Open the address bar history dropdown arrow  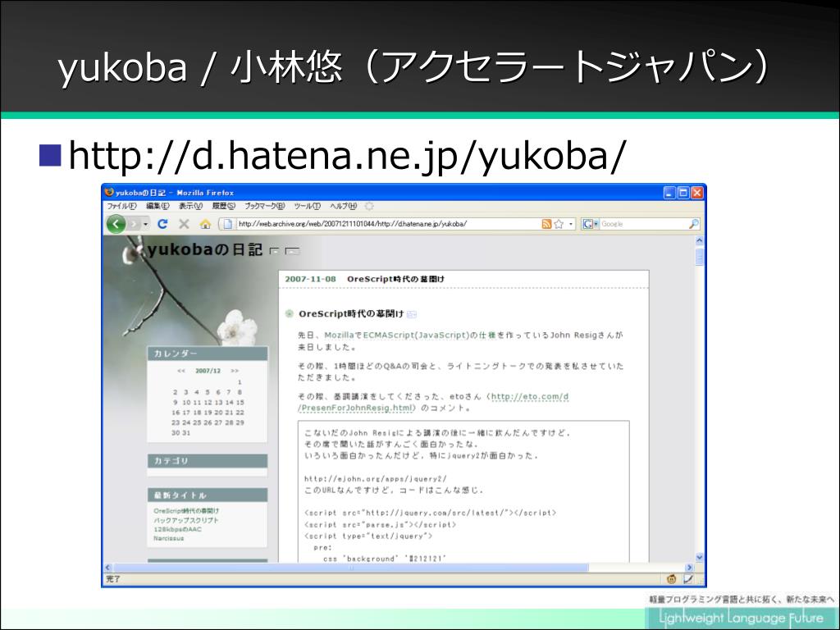(x=571, y=225)
